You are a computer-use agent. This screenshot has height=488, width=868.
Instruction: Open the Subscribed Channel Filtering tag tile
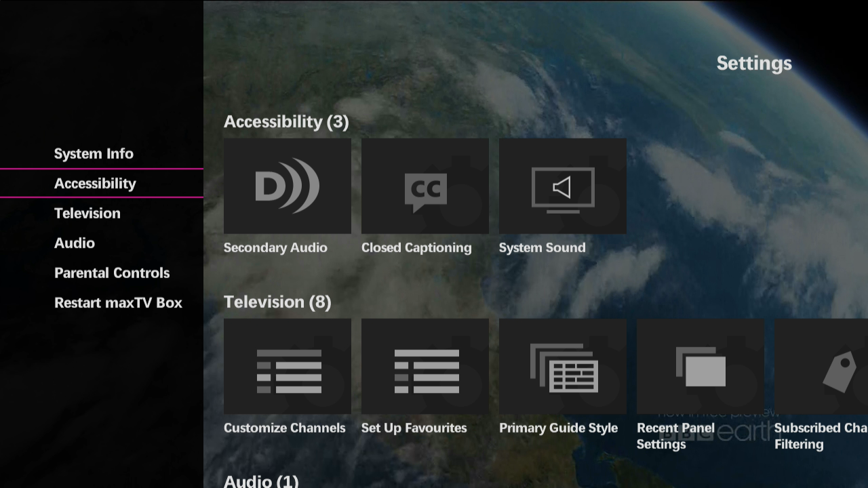[821, 367]
